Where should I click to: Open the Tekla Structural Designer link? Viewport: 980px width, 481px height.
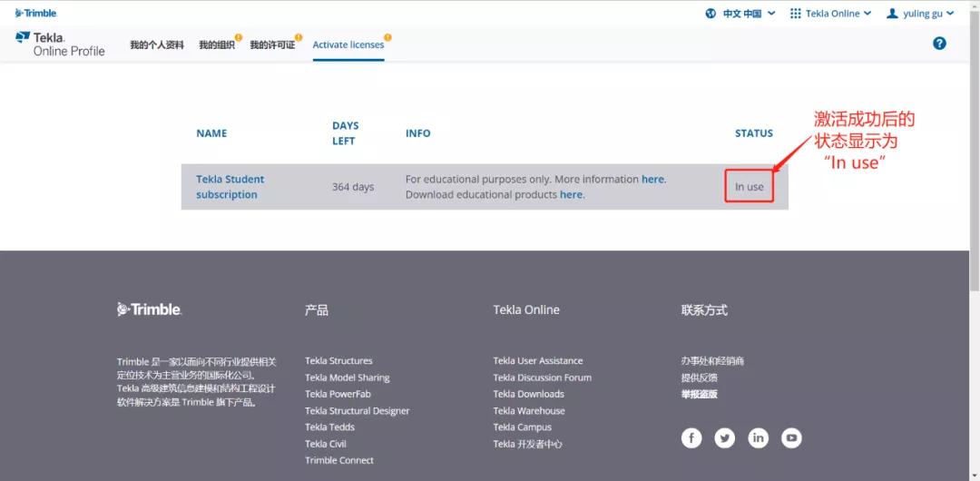(x=358, y=411)
